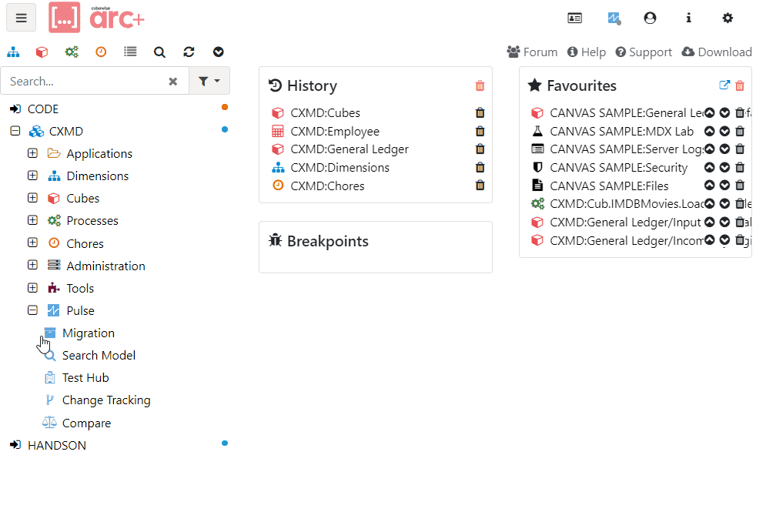Viewport: 766px width, 532px height.
Task: Click into the Search input field
Action: 83,81
